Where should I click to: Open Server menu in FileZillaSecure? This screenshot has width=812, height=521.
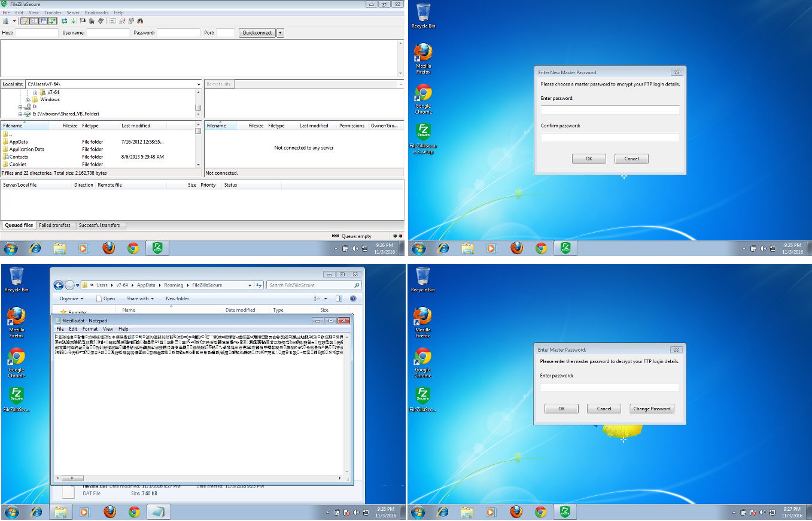tap(73, 13)
